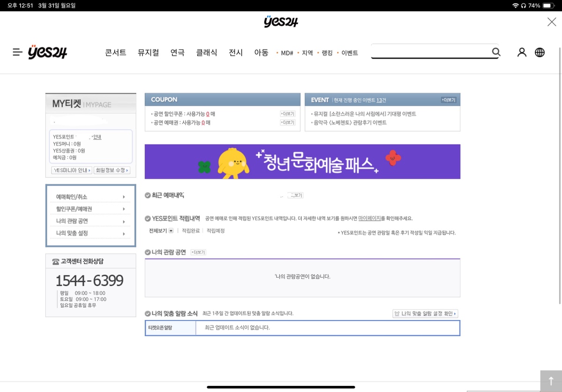Image resolution: width=562 pixels, height=392 pixels.
Task: Select the 적립완료 filter
Action: coord(191,231)
